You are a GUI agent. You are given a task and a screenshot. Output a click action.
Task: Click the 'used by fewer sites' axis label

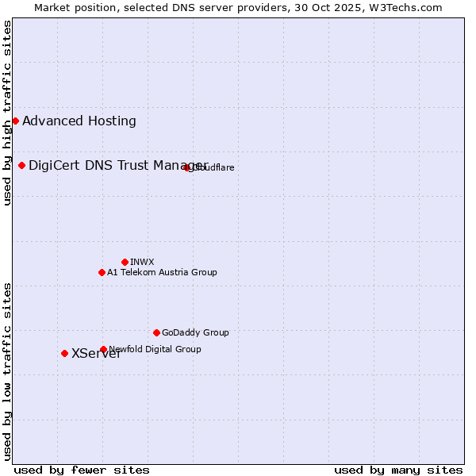(82, 470)
